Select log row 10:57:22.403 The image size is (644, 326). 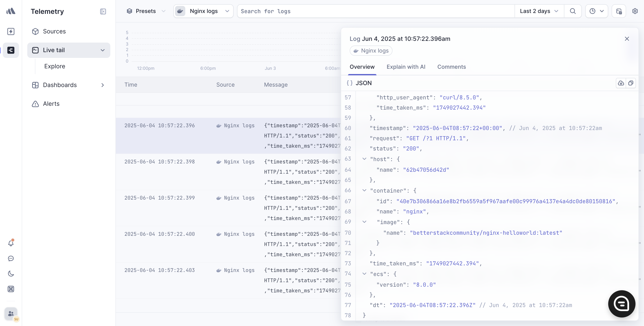coord(228,280)
